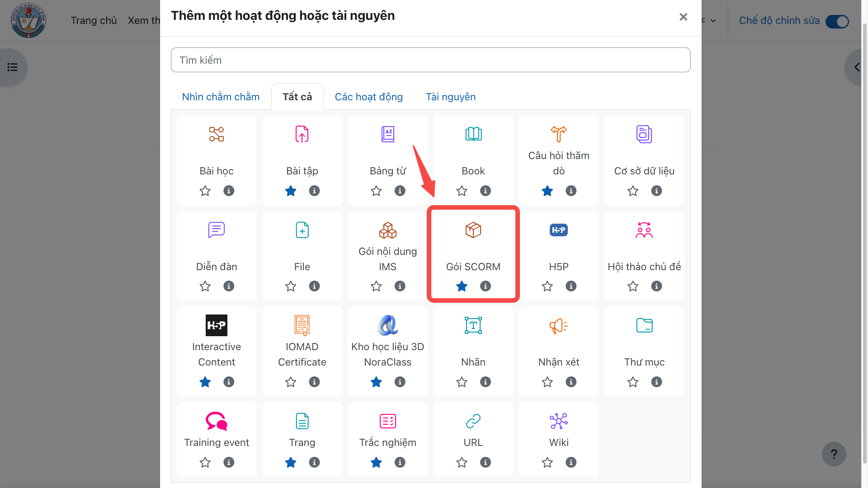Pick the Bảng từ glossary icon
This screenshot has height=488, width=868.
pos(388,134)
